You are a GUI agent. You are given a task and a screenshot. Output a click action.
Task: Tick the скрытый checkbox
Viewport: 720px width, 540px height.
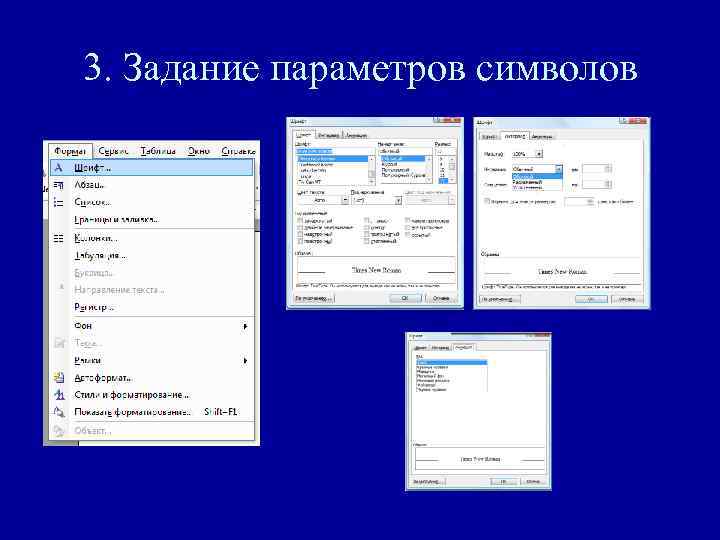(407, 235)
